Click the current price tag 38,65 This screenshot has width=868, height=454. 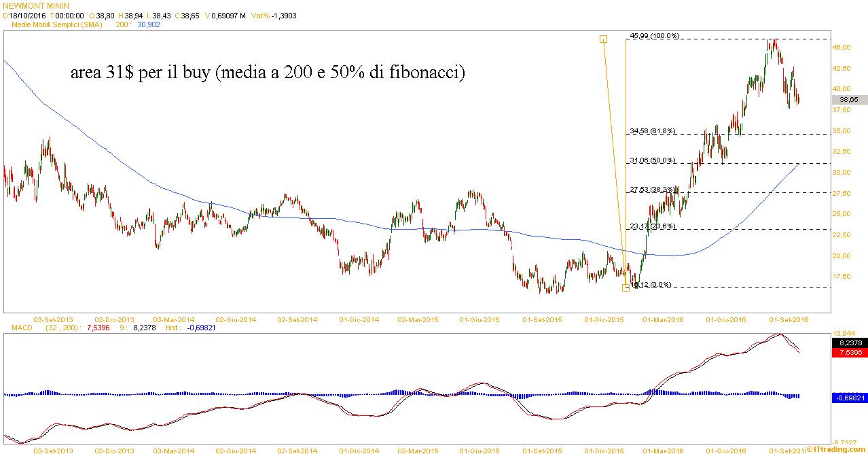(849, 100)
